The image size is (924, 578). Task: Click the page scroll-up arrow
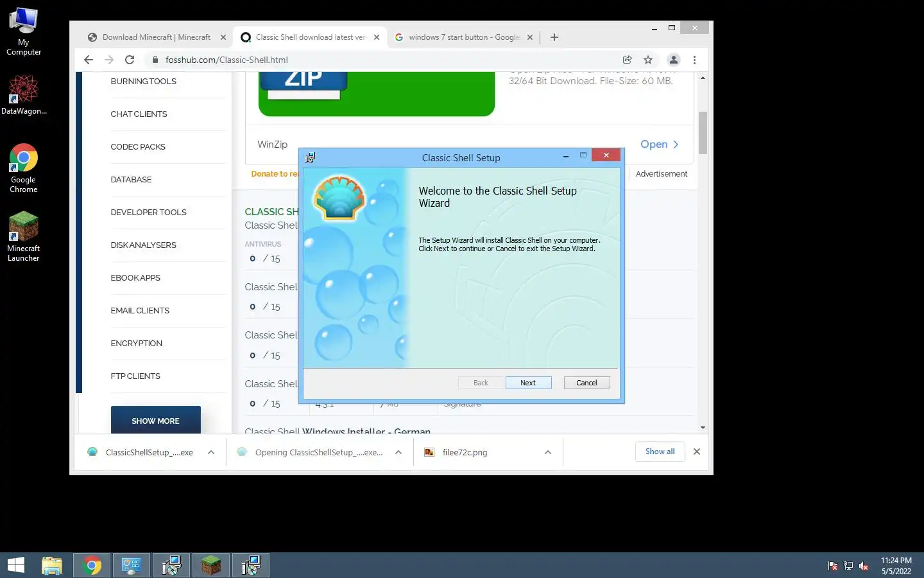click(703, 78)
